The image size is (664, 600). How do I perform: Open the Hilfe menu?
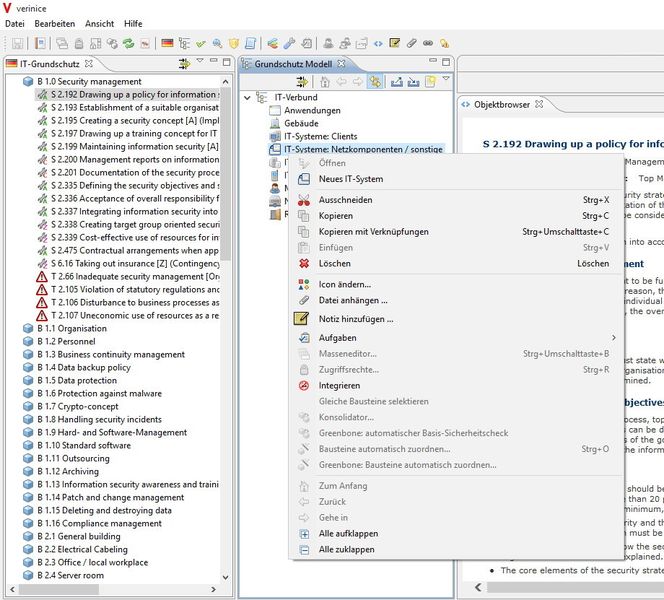coord(133,24)
